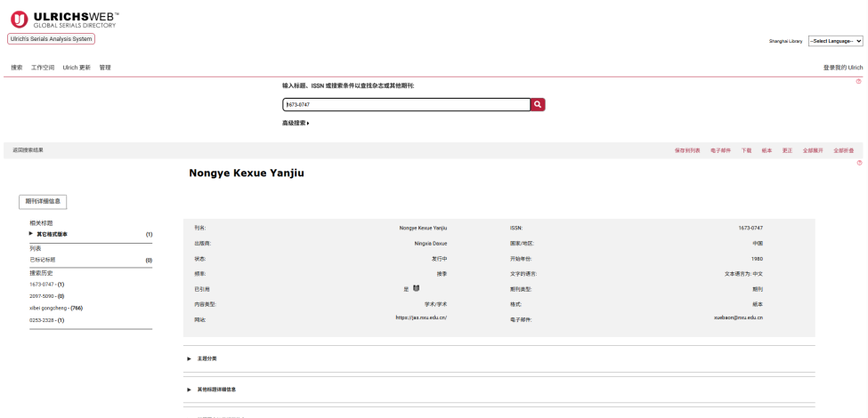The height and width of the screenshot is (418, 868).
Task: Expand 其它格式版本 in the sidebar
Action: tap(52, 234)
